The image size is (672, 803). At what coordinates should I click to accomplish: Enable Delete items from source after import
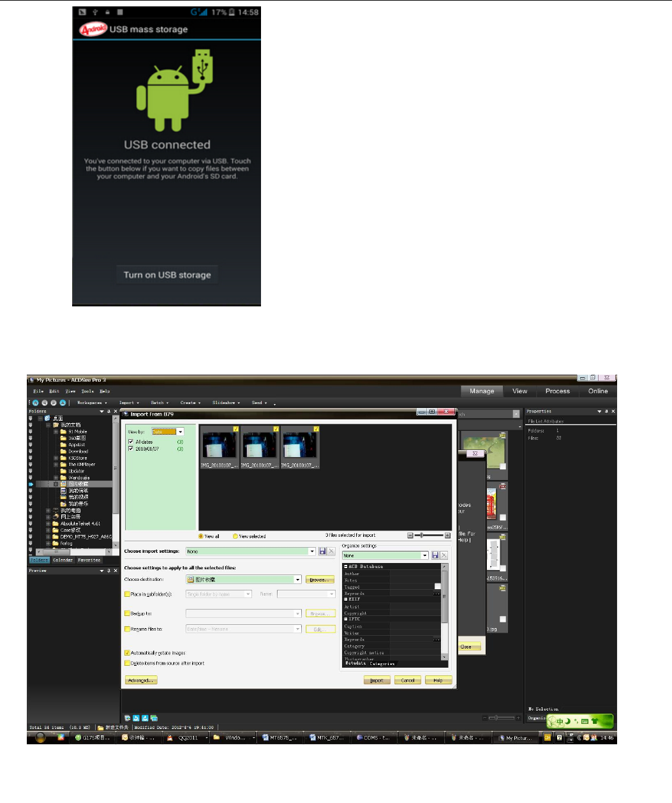[x=127, y=663]
